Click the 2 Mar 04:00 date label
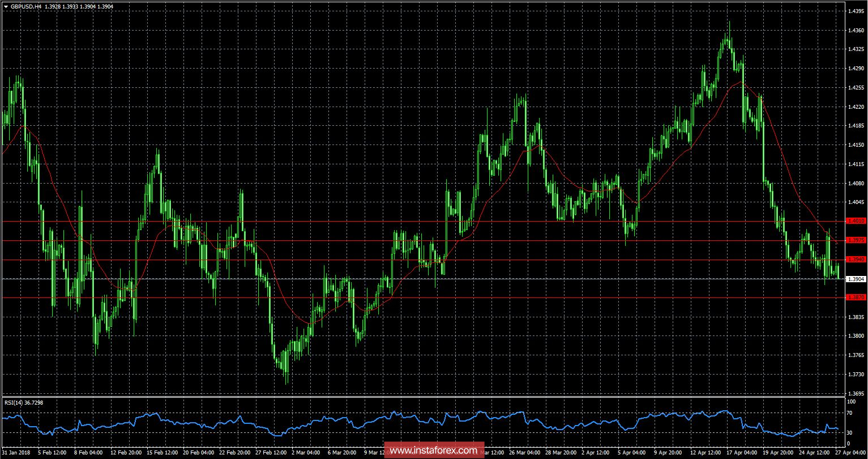 point(305,453)
